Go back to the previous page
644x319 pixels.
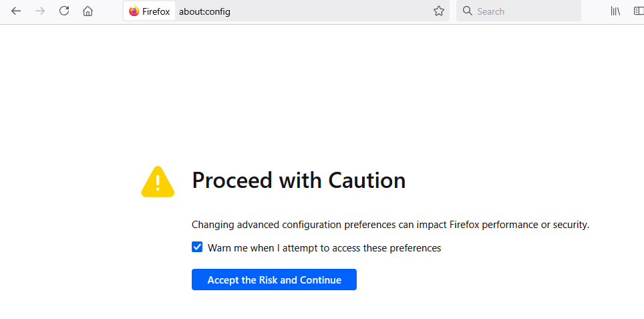coord(16,11)
